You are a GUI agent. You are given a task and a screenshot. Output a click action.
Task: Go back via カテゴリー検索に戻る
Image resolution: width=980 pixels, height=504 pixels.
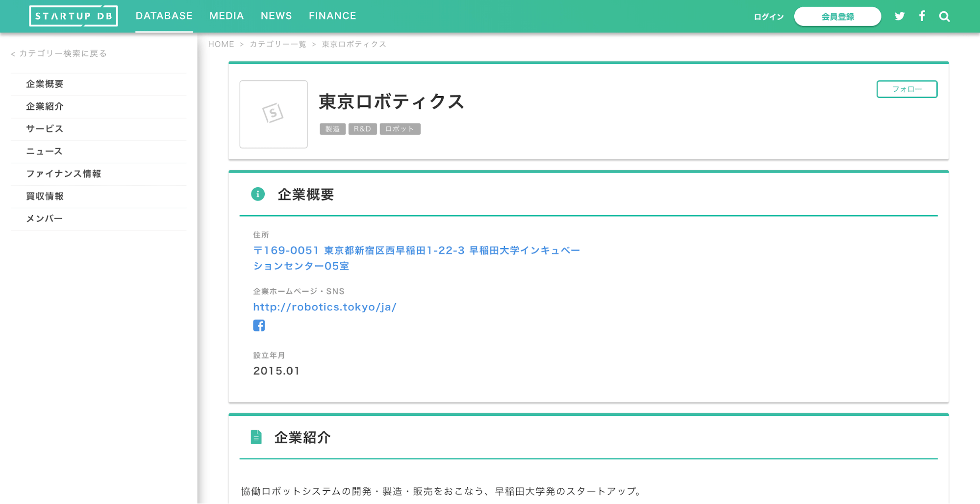[59, 53]
